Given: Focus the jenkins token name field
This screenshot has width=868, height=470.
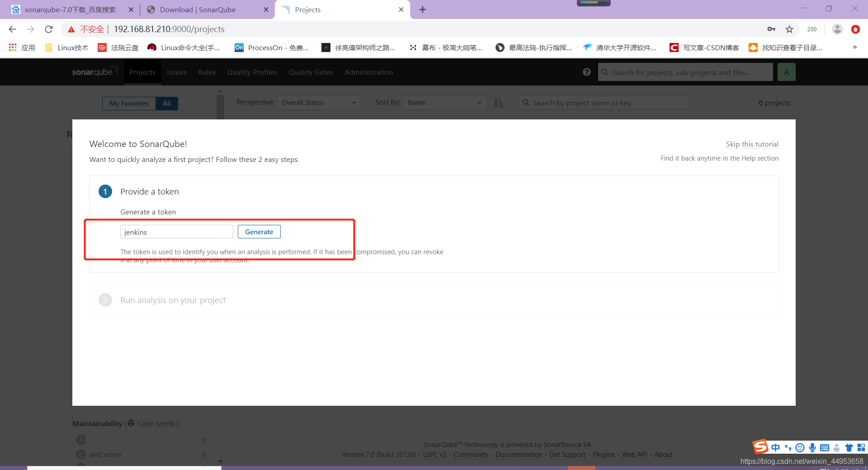Looking at the screenshot, I should (176, 232).
